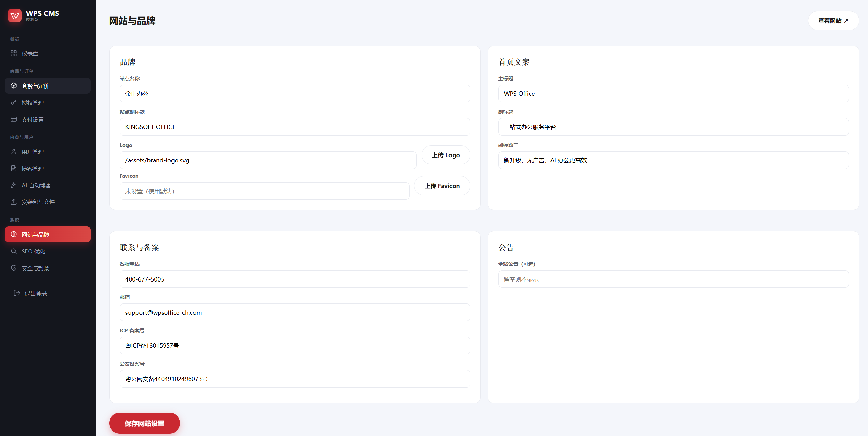Click the 网站与品牌 page heading
The height and width of the screenshot is (436, 868).
(x=132, y=21)
